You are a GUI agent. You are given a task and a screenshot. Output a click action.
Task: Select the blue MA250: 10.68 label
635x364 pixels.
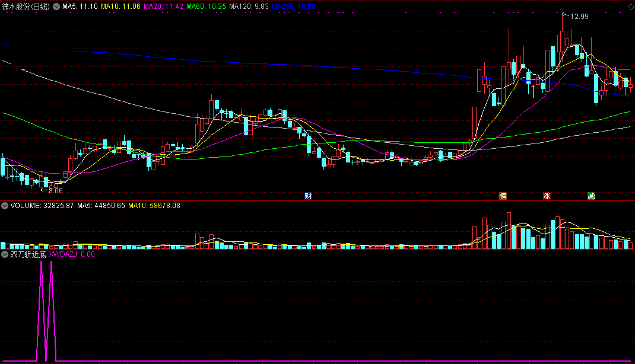pos(294,7)
